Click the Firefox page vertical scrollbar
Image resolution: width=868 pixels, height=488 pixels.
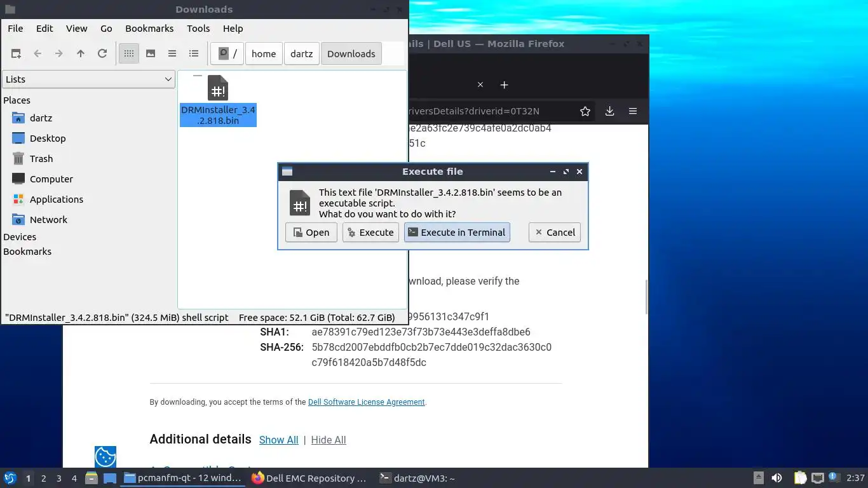(646, 296)
